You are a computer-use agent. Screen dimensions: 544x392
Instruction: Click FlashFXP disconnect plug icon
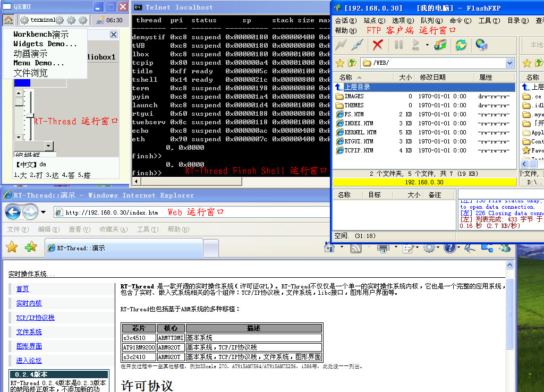(358, 45)
